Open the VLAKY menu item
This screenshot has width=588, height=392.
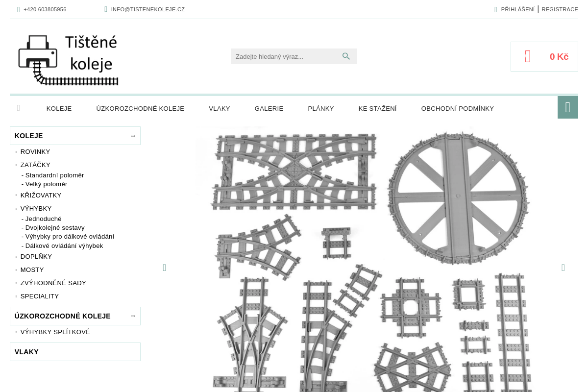(220, 108)
